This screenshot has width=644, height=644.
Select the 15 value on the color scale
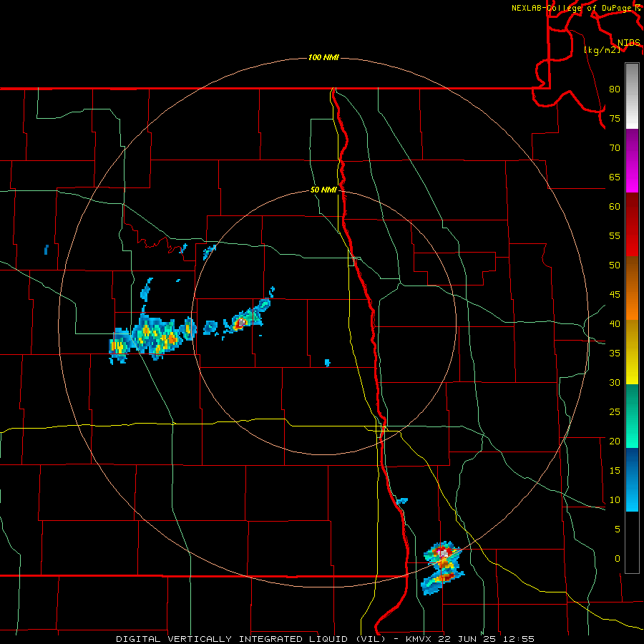615,470
